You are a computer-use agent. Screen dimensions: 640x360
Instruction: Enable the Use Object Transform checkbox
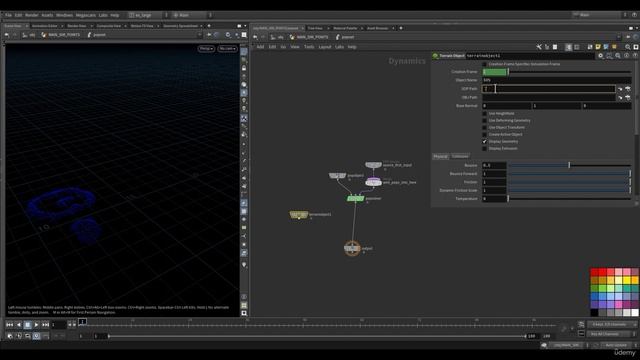(x=484, y=127)
